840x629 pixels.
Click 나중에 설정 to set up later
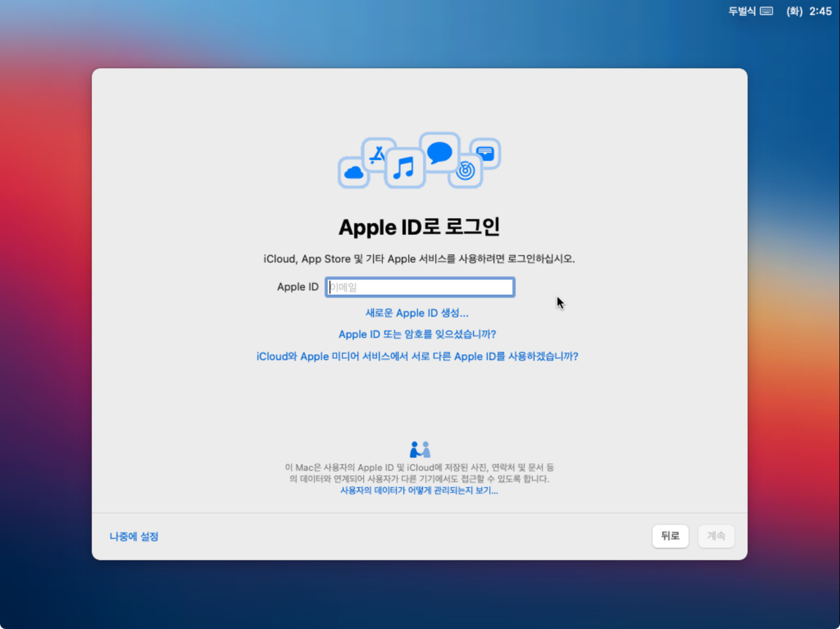[x=134, y=536]
